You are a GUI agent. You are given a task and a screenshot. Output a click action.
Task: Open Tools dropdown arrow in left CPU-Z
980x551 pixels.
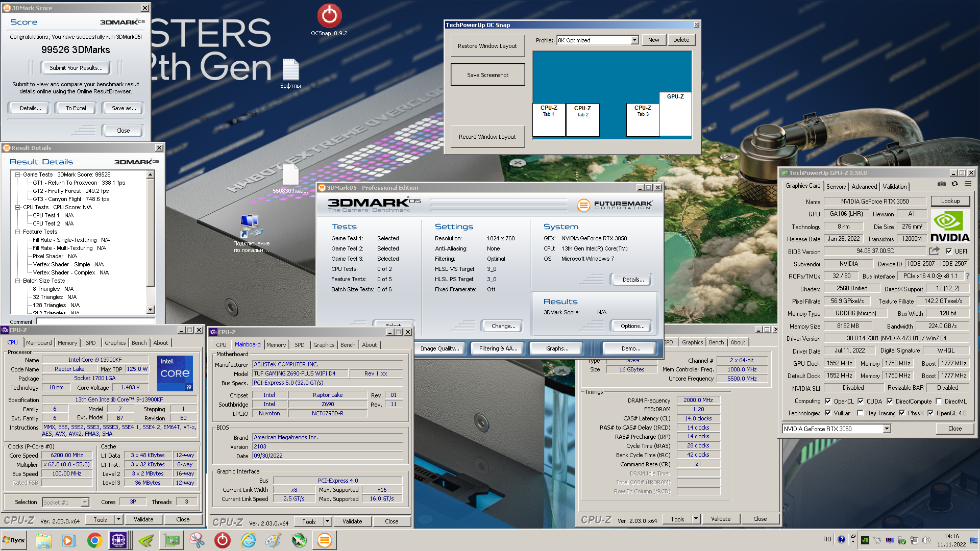118,519
